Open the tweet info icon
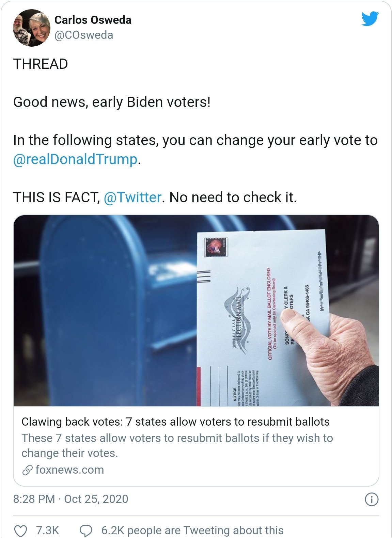 coord(371,500)
